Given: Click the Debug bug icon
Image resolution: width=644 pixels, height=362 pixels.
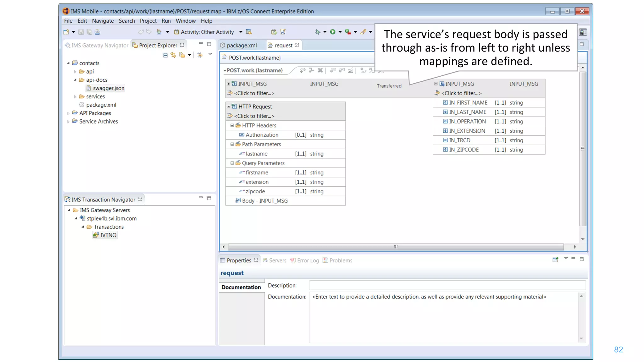Looking at the screenshot, I should [x=318, y=32].
